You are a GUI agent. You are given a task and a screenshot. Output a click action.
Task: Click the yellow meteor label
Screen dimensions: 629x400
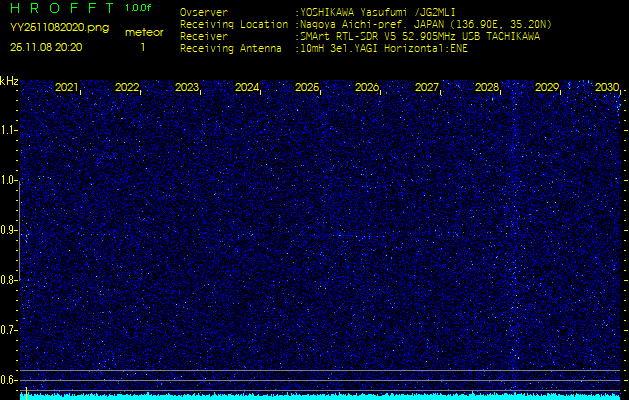click(144, 32)
